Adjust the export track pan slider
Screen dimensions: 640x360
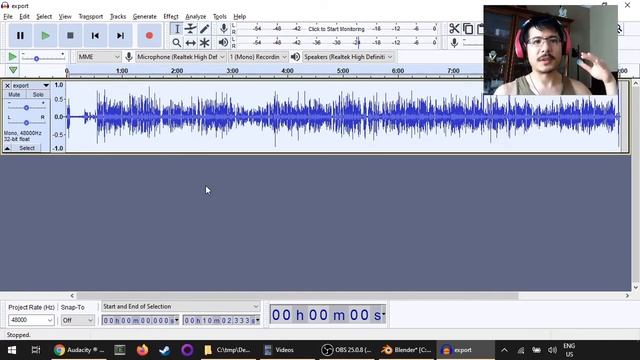click(26, 122)
